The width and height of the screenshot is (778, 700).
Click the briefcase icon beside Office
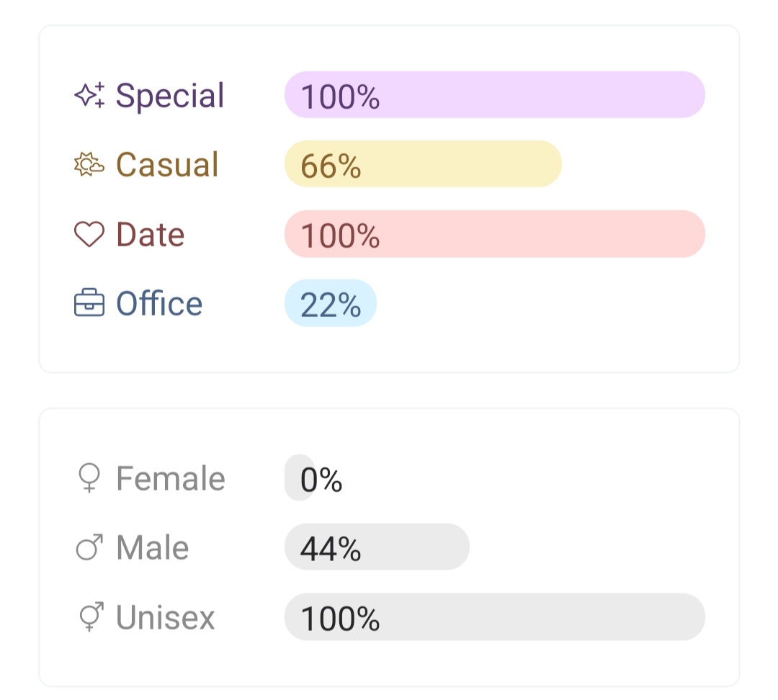[x=89, y=304]
